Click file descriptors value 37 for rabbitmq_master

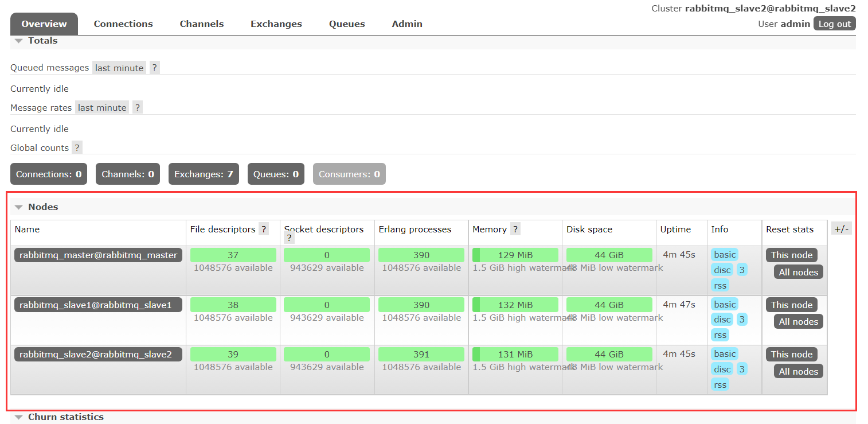click(233, 255)
